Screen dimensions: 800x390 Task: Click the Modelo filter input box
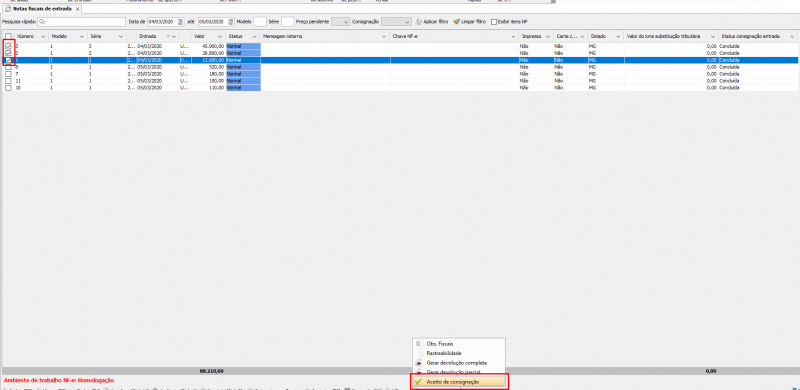point(260,21)
